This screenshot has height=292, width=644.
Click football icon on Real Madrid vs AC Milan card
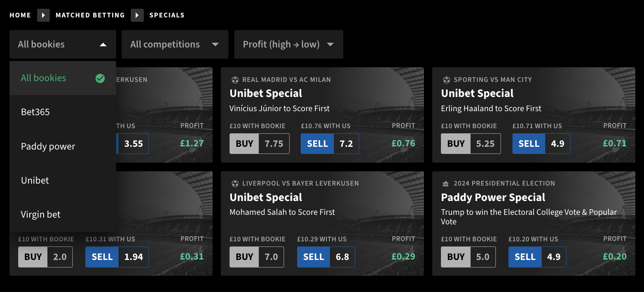(235, 80)
